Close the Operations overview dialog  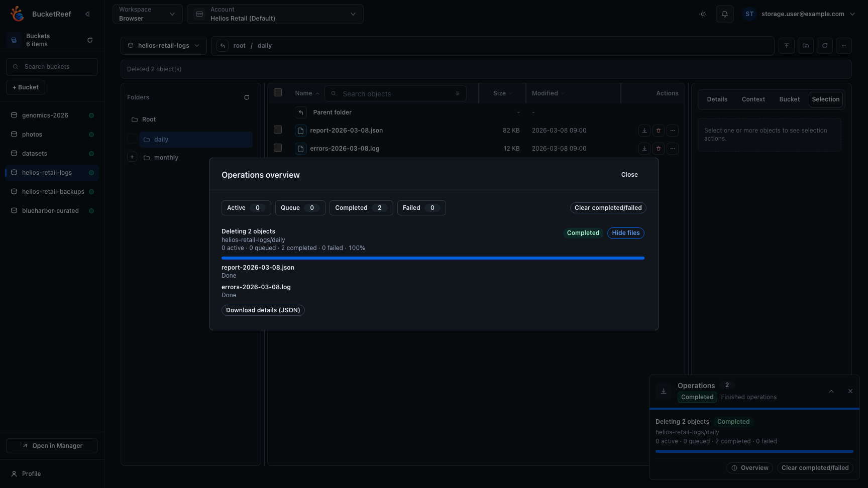pos(629,175)
